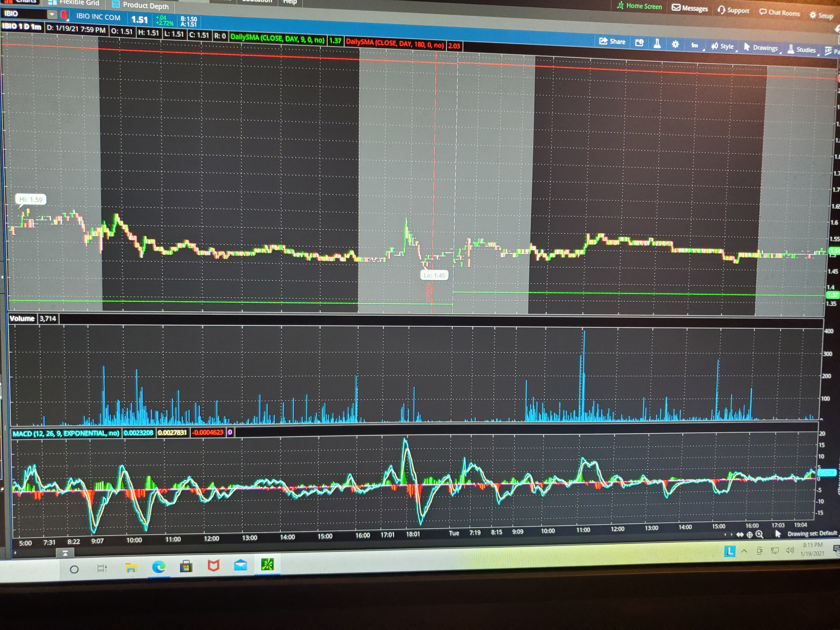Open the Style dropdown menu
This screenshot has width=840, height=630.
click(x=723, y=46)
